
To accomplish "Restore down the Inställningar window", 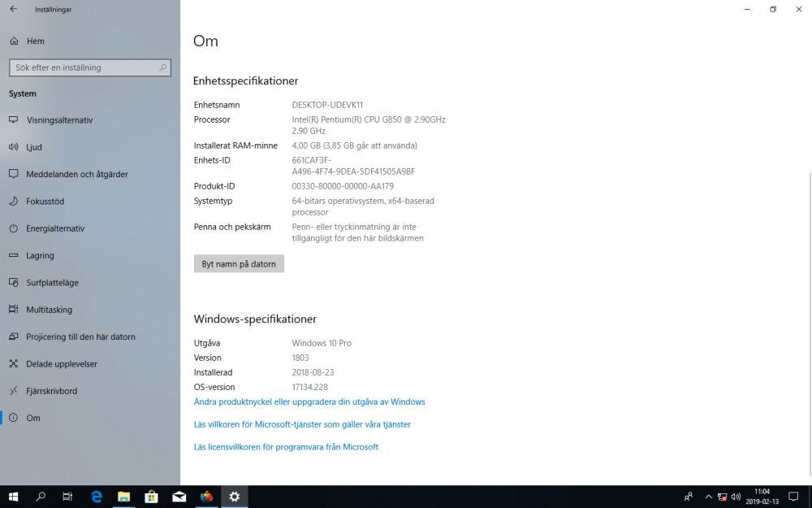I will (773, 9).
